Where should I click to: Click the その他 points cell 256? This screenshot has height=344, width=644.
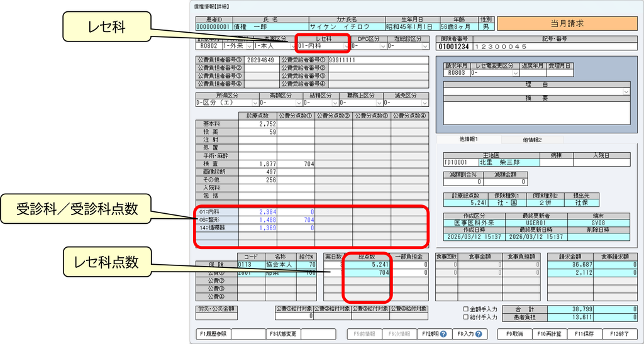pos(257,180)
